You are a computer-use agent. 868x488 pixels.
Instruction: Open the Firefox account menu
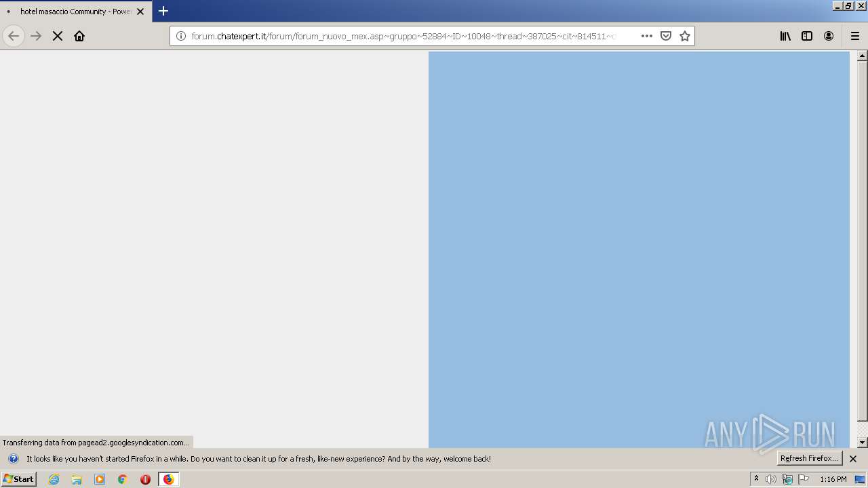(829, 36)
